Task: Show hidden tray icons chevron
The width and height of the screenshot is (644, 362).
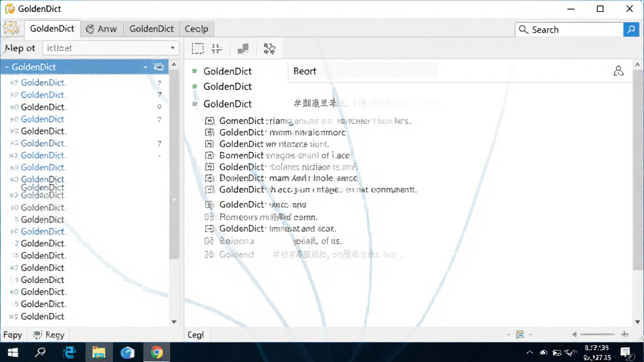Action: coord(530,352)
